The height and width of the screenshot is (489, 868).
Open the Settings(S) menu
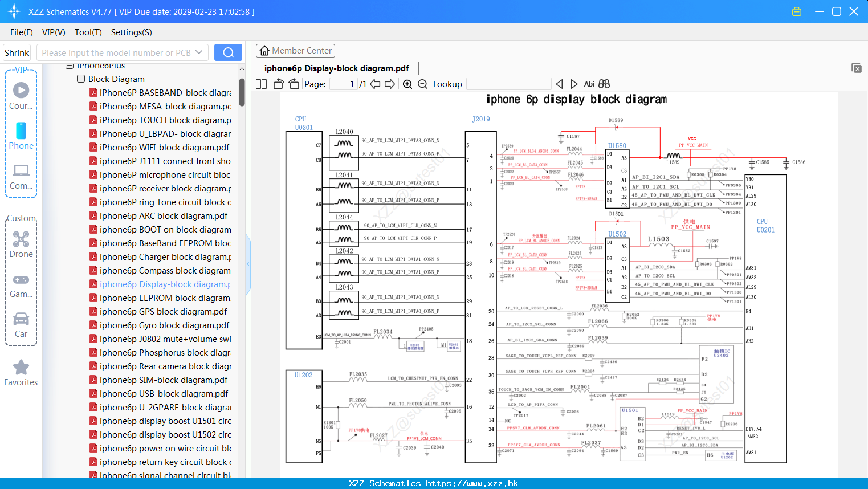[x=132, y=32]
